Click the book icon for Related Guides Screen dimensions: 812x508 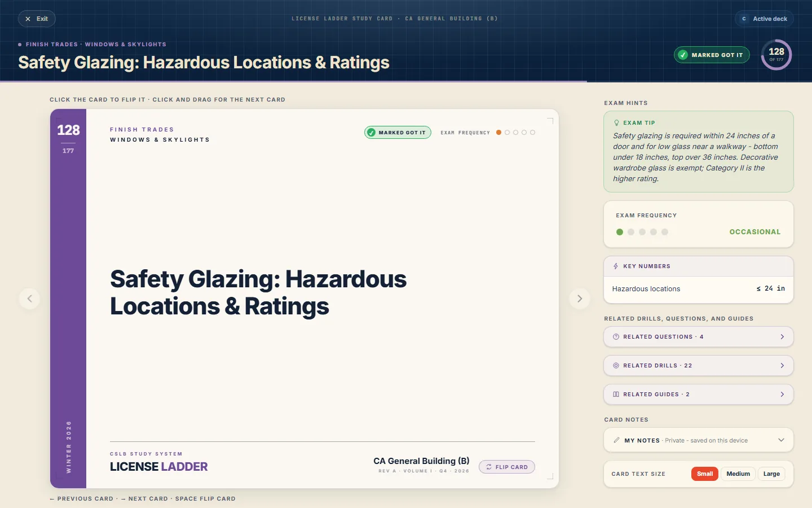click(616, 395)
